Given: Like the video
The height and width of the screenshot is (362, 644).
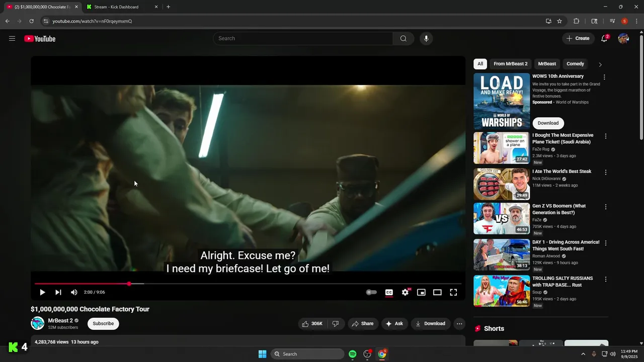Looking at the screenshot, I should point(312,324).
